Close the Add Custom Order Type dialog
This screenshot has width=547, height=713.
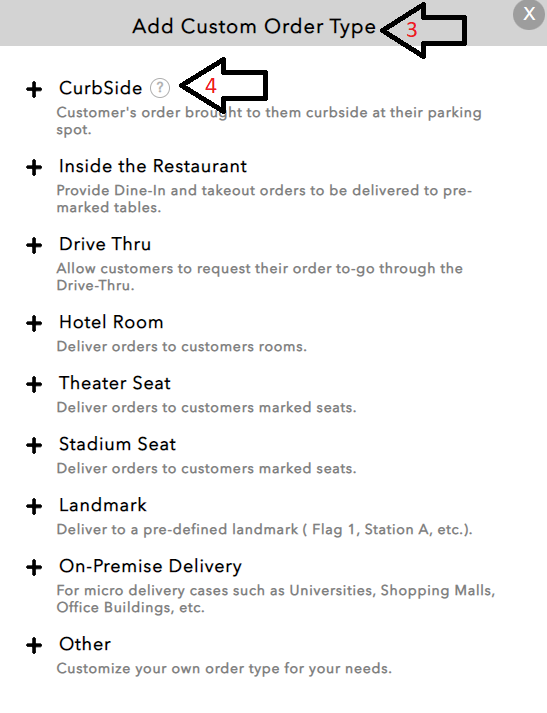pyautogui.click(x=529, y=14)
